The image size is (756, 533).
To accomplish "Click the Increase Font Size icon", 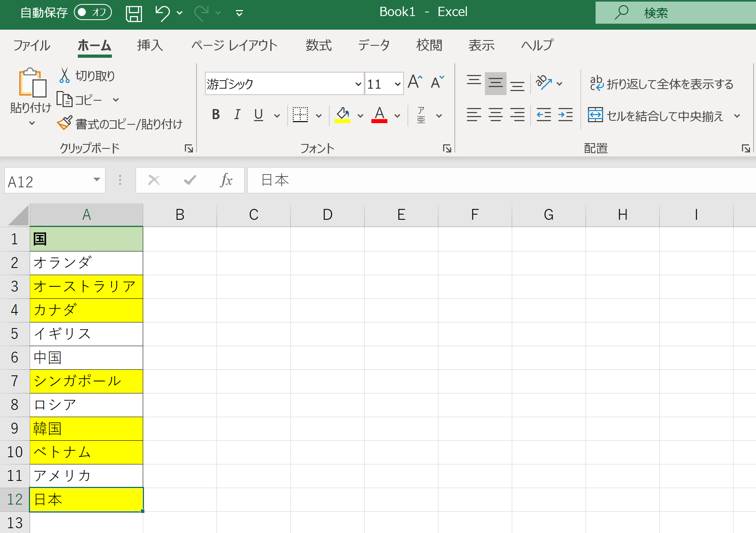I will (415, 82).
